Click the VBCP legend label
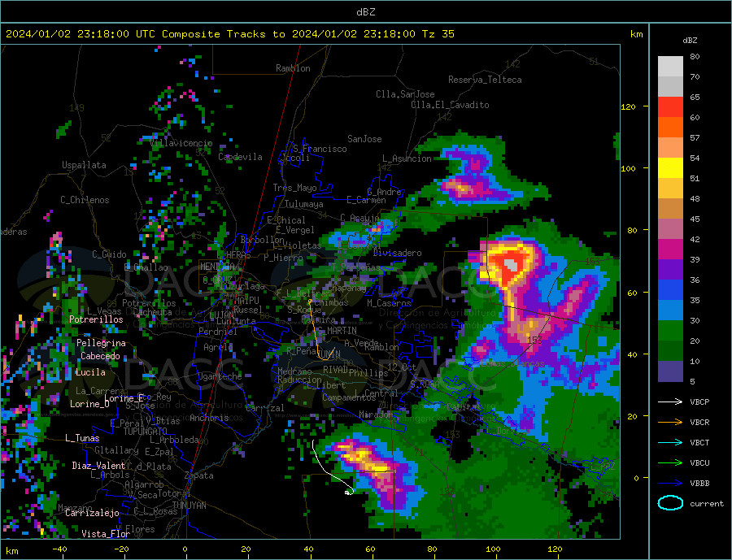This screenshot has height=560, width=732. (699, 402)
